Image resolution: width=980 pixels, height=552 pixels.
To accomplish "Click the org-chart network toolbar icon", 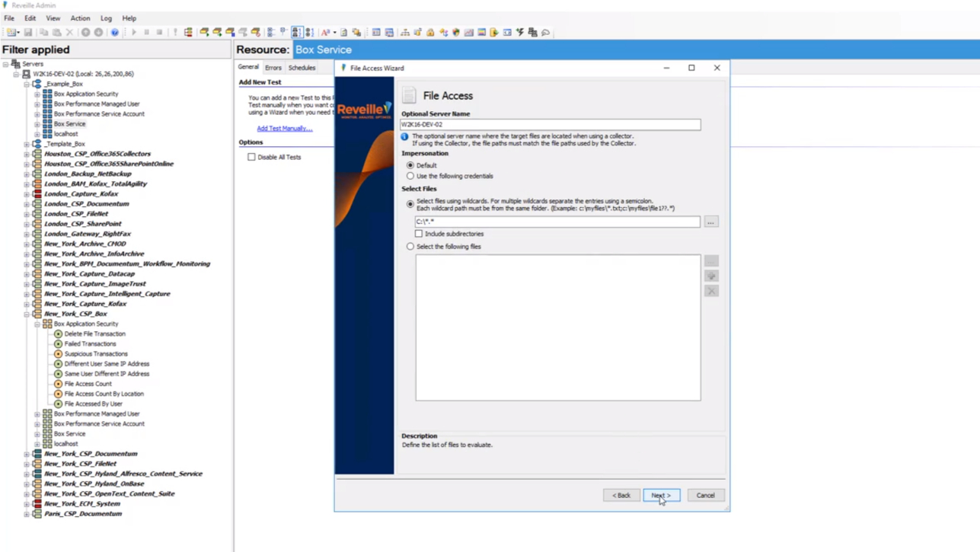I will click(405, 33).
